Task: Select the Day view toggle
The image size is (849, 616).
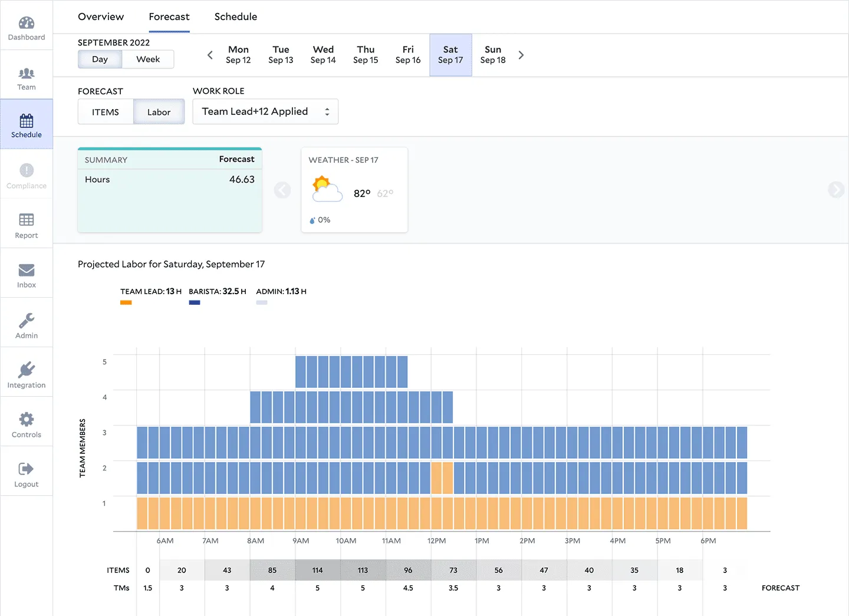Action: [100, 60]
